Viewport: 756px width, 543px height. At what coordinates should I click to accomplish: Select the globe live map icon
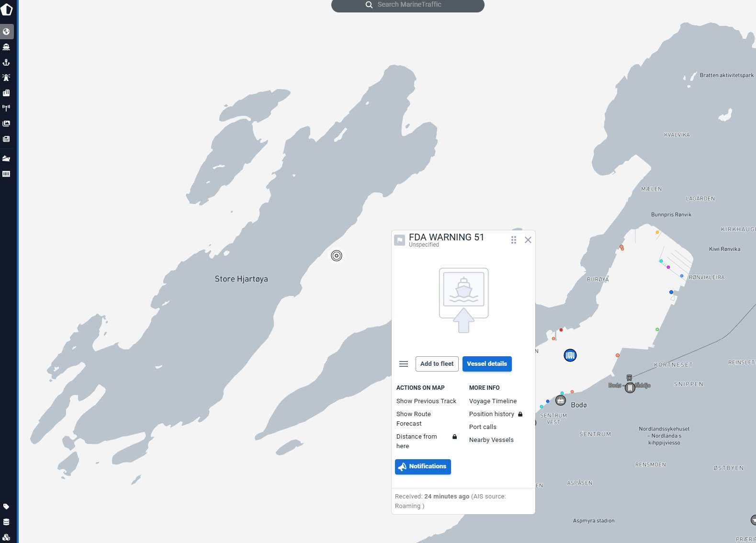pos(6,32)
